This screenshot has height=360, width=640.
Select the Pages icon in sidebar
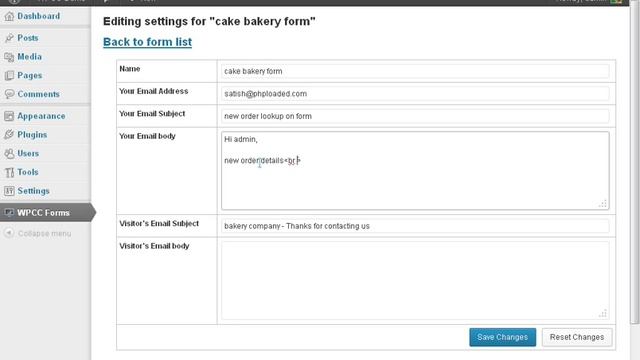coord(9,76)
